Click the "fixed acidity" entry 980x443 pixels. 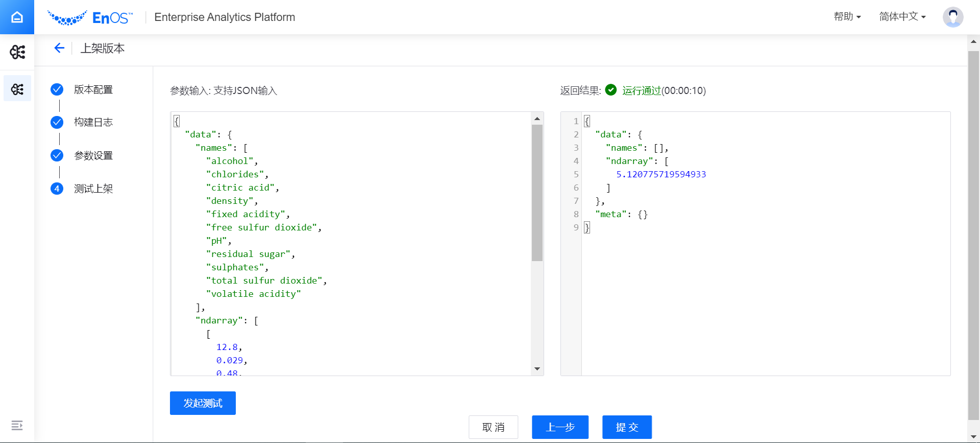[x=246, y=214]
